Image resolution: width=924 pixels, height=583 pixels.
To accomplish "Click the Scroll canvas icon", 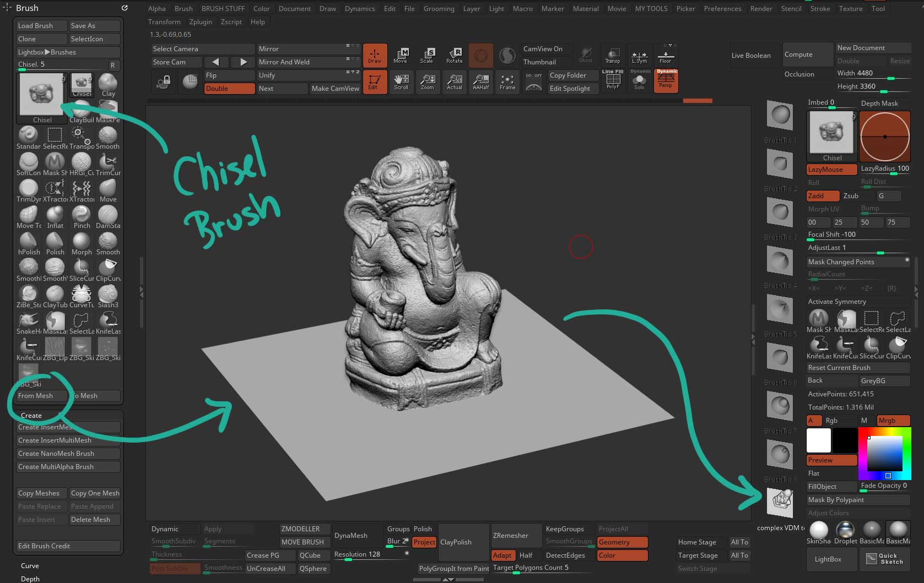I will pyautogui.click(x=401, y=82).
